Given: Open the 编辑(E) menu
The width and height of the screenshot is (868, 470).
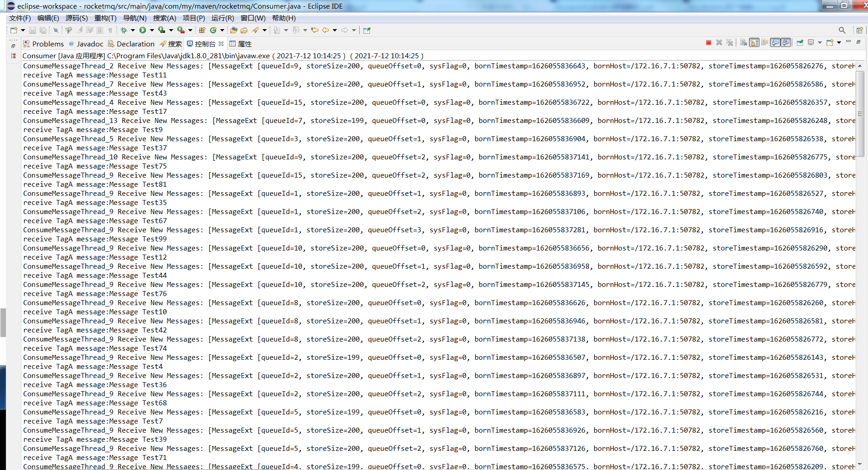Looking at the screenshot, I should (x=48, y=18).
